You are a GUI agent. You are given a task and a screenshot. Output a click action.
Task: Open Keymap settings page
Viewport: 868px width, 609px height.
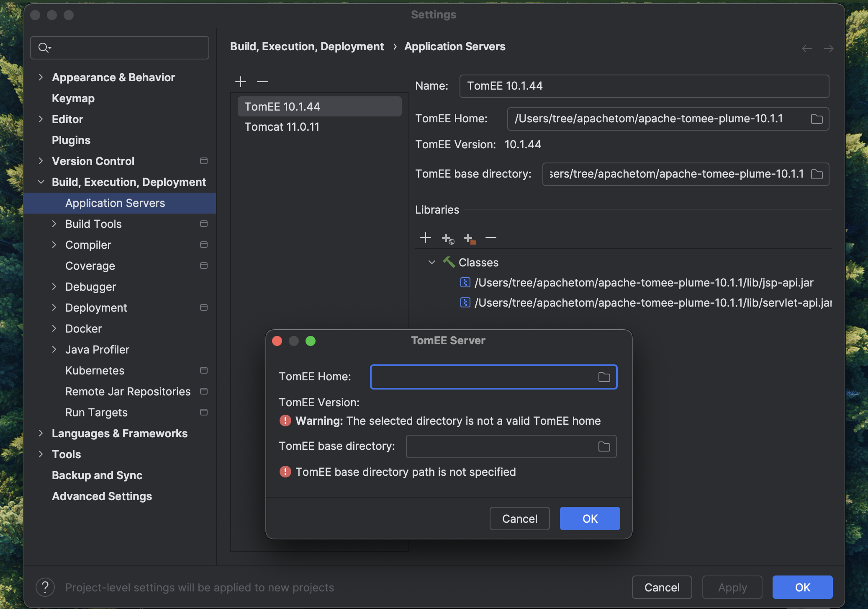[73, 98]
